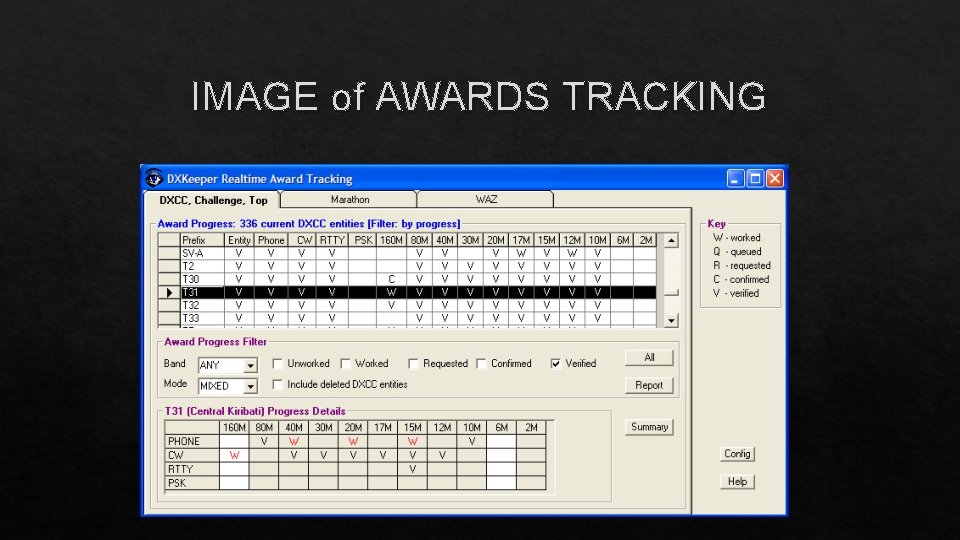Switch to the WAZ tab
Screen dimensions: 960x540
pyautogui.click(x=486, y=200)
